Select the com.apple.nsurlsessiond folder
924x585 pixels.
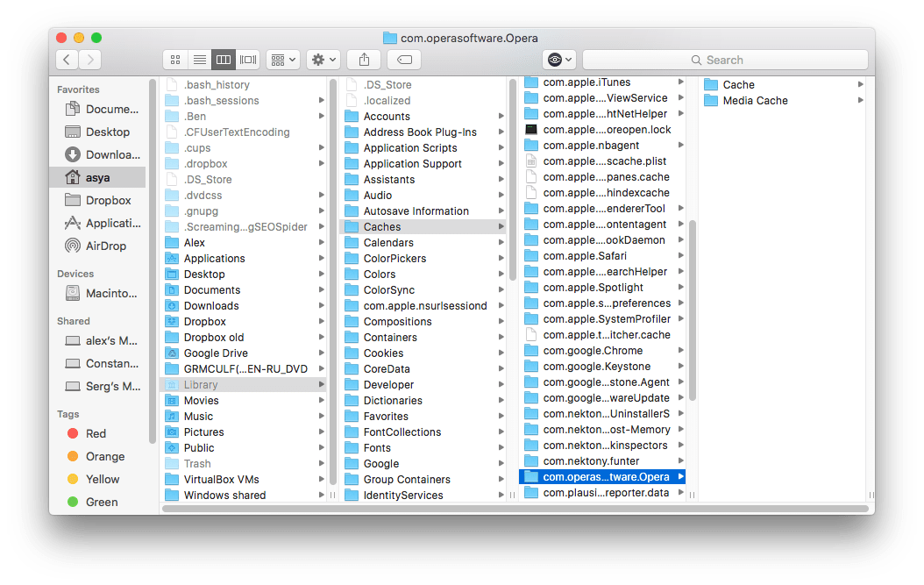[x=423, y=306]
